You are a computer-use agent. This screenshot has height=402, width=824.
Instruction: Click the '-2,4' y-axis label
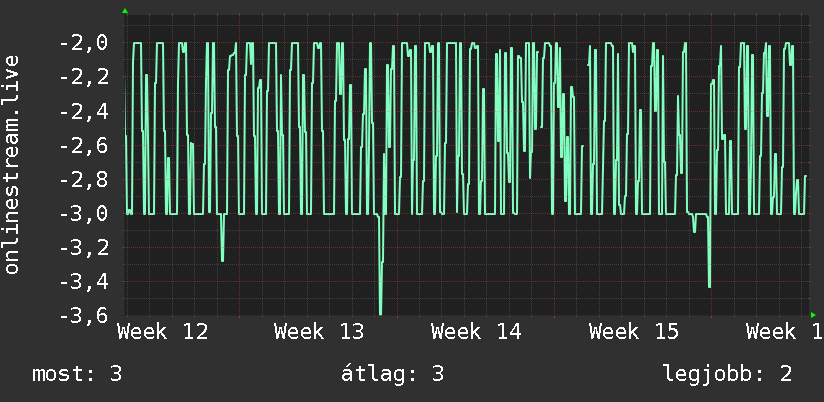[83, 111]
